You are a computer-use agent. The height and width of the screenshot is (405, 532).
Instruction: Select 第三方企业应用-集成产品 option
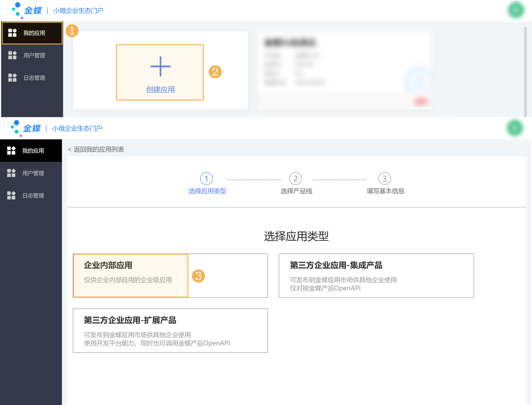coord(376,275)
